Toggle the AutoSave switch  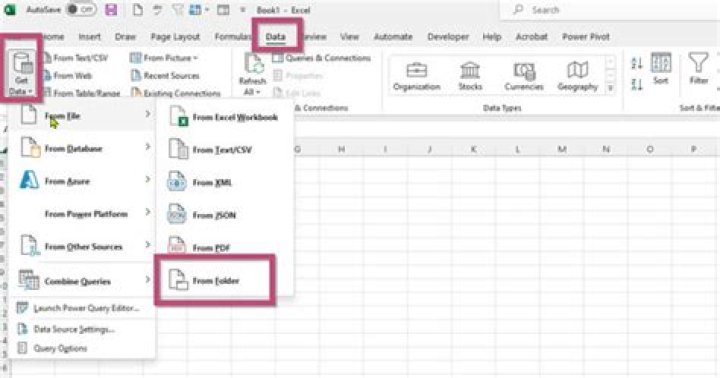pos(81,10)
